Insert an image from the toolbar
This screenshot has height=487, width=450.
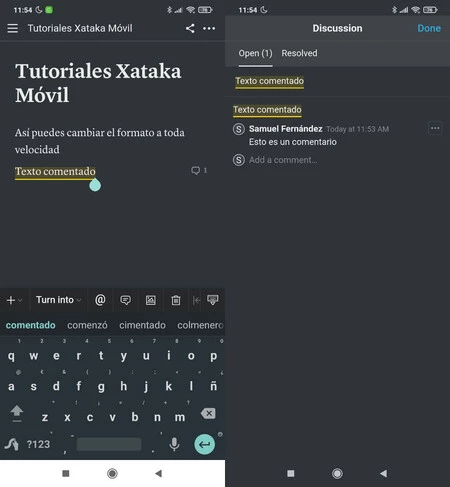[x=151, y=300]
